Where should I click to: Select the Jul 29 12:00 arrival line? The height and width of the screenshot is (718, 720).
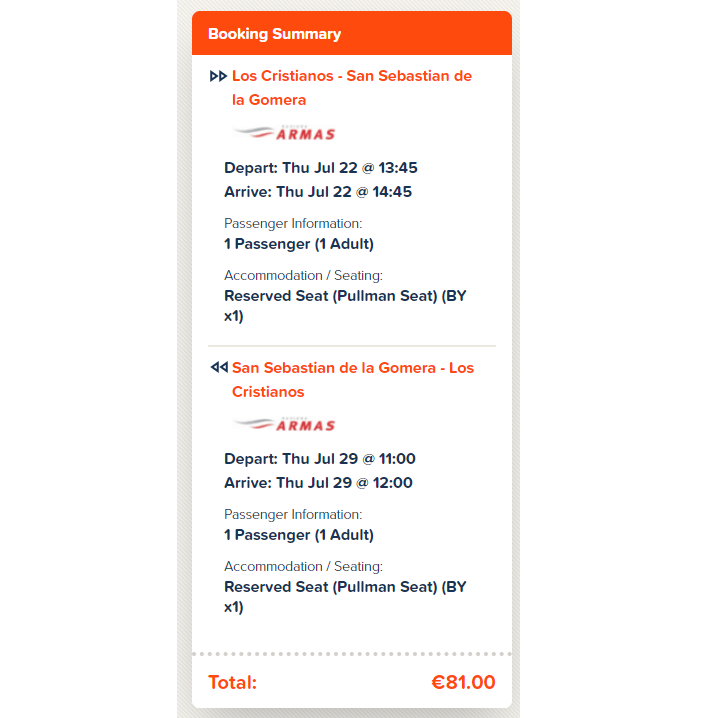318,483
